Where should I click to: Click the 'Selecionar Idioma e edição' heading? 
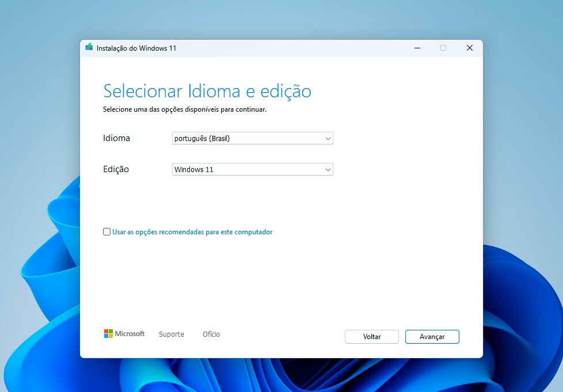pyautogui.click(x=207, y=91)
